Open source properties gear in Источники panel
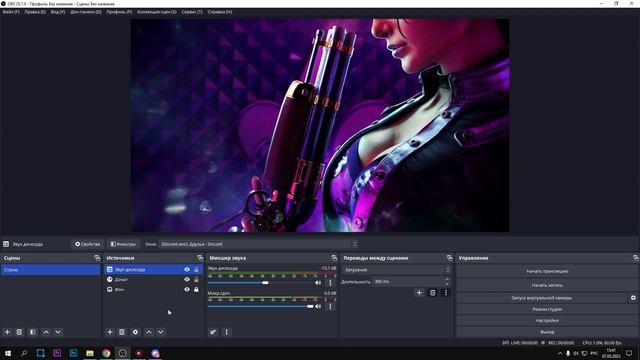This screenshot has width=640, height=360. [x=135, y=332]
